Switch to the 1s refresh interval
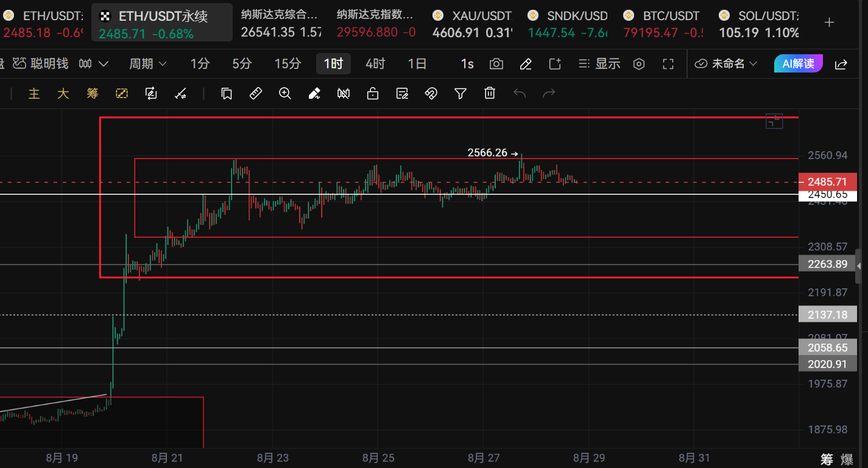 click(467, 63)
